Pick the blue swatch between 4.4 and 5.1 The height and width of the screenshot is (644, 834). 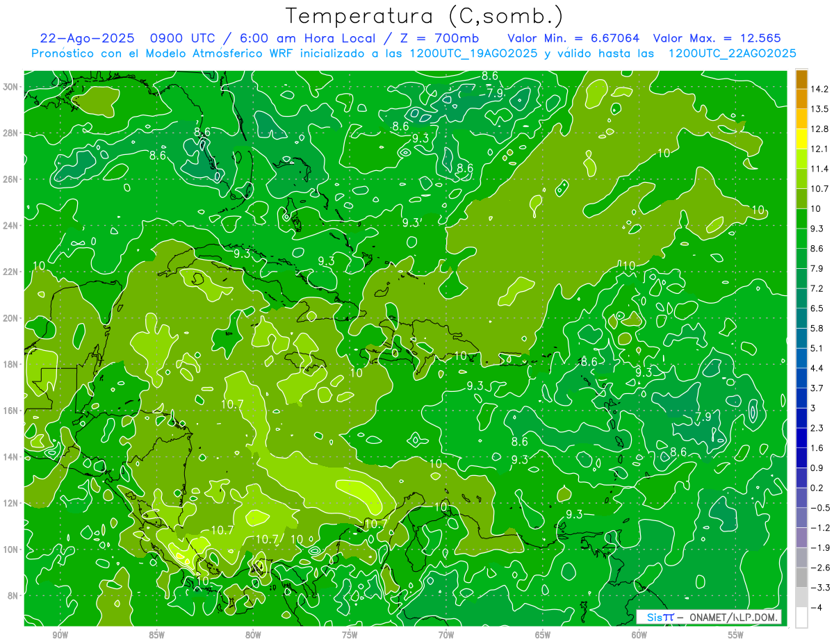coord(801,358)
